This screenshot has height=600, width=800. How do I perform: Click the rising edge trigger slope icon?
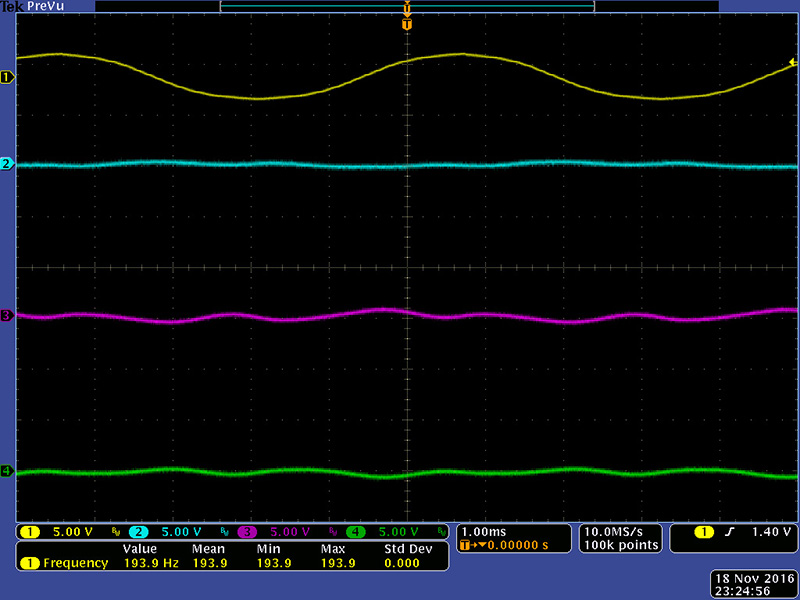tap(730, 532)
